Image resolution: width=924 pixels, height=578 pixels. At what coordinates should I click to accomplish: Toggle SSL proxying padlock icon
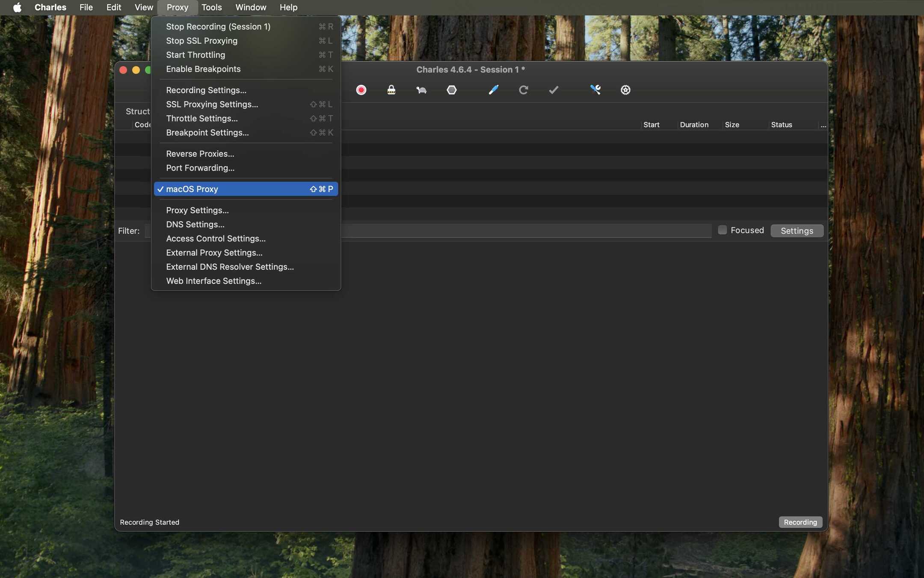click(x=391, y=90)
